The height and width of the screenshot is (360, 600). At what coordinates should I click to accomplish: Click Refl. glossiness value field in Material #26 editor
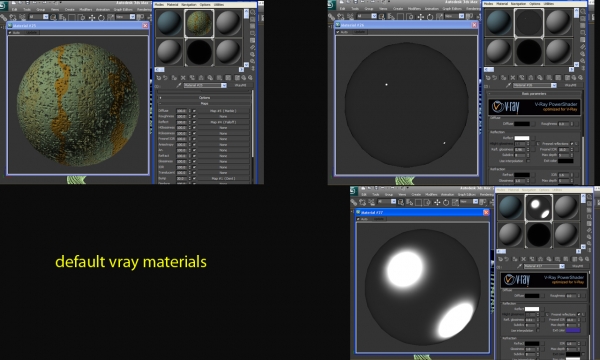[x=520, y=149]
